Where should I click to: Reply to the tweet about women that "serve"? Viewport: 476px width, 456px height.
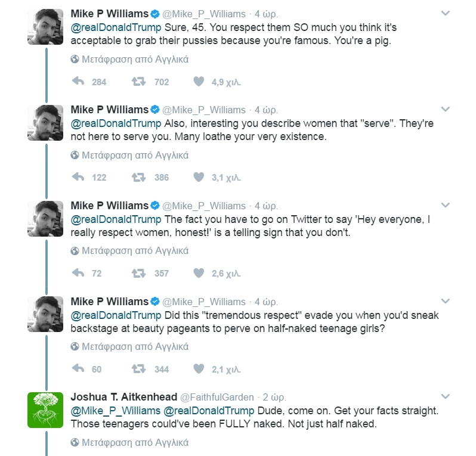78,177
